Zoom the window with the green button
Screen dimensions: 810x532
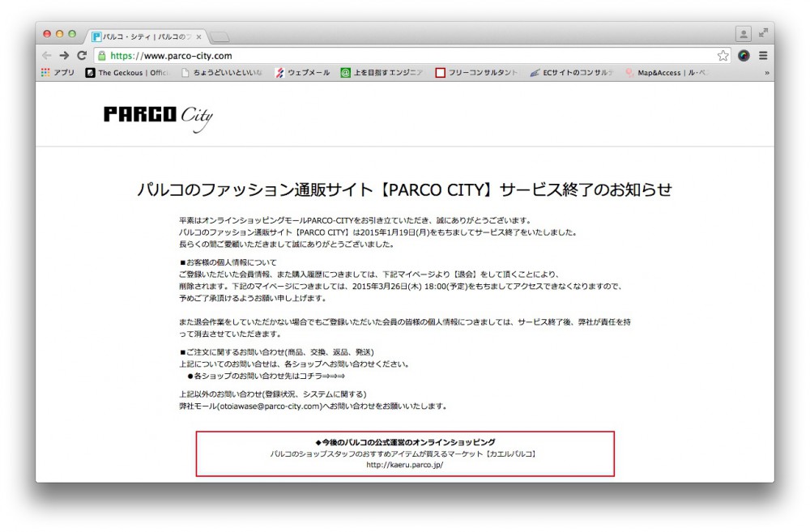[x=72, y=34]
